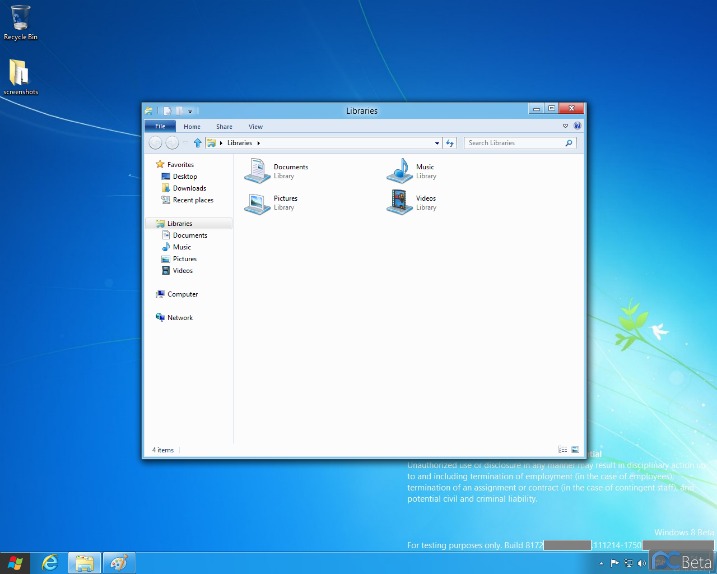Click the Up arrow navigation button
717x574 pixels.
point(197,143)
